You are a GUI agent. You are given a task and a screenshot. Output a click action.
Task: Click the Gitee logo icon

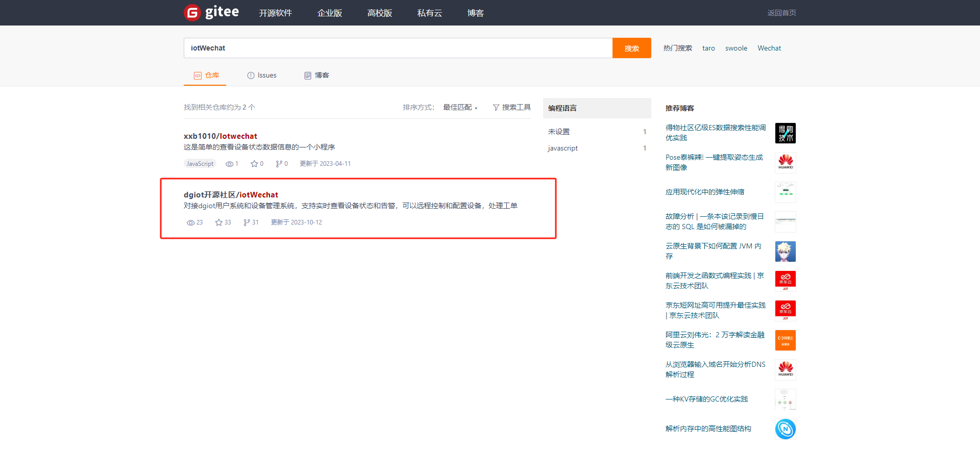[192, 13]
